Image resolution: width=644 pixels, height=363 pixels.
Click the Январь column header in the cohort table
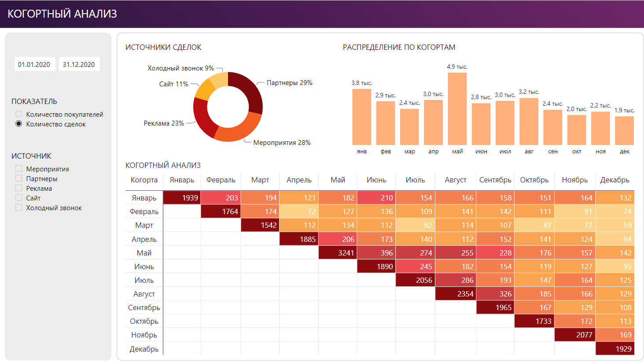tap(182, 180)
